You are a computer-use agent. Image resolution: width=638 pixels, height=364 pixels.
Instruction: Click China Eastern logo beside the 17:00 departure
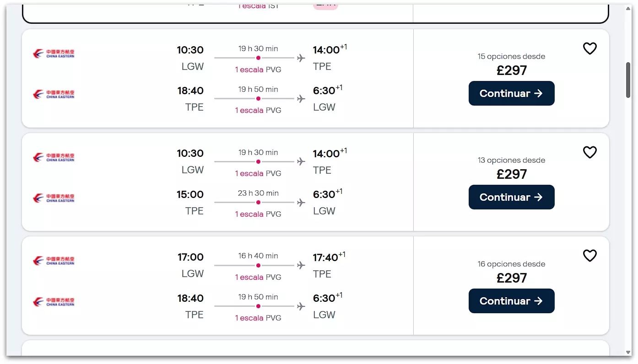pyautogui.click(x=54, y=261)
